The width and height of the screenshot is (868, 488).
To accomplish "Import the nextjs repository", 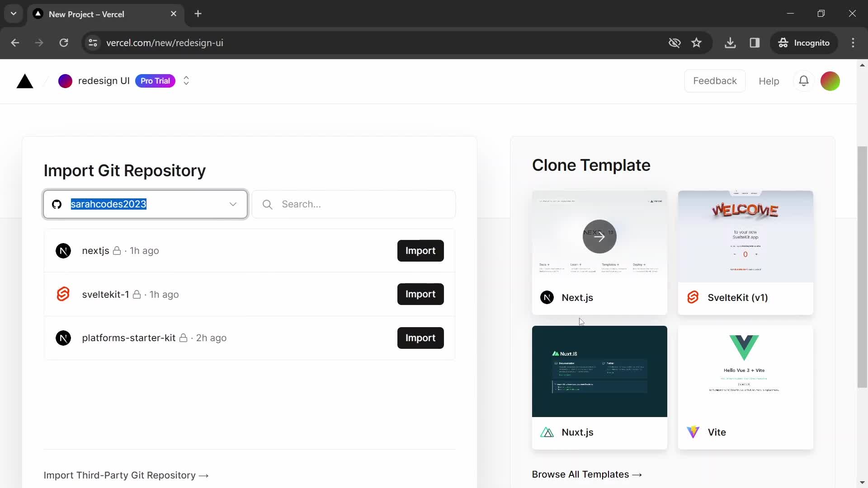I will [x=420, y=250].
